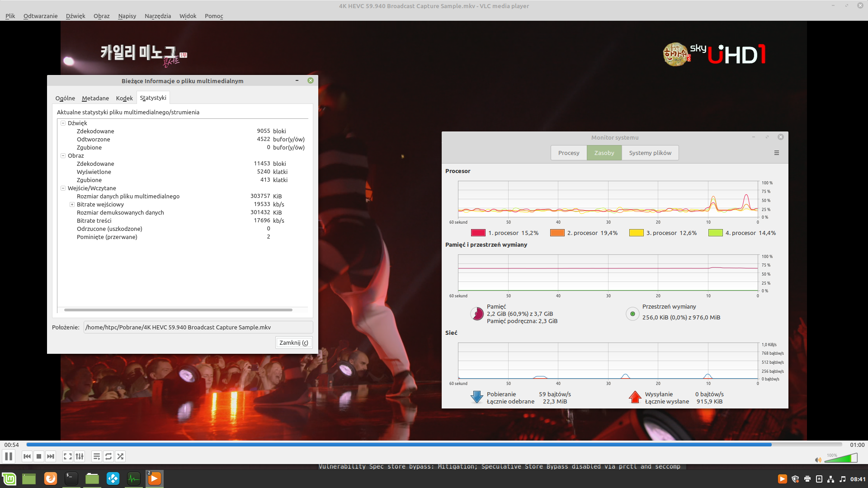Close media info with Zamknij button
Viewport: 868px width, 488px height.
(294, 343)
